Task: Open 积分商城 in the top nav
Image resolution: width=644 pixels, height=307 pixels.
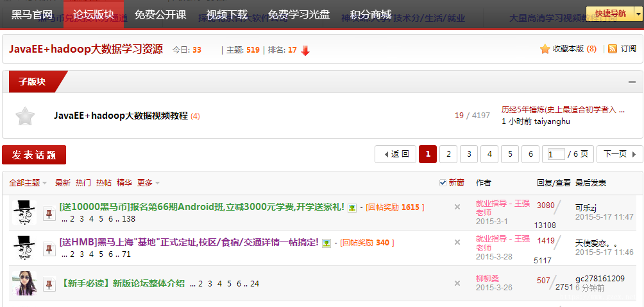Action: tap(371, 15)
